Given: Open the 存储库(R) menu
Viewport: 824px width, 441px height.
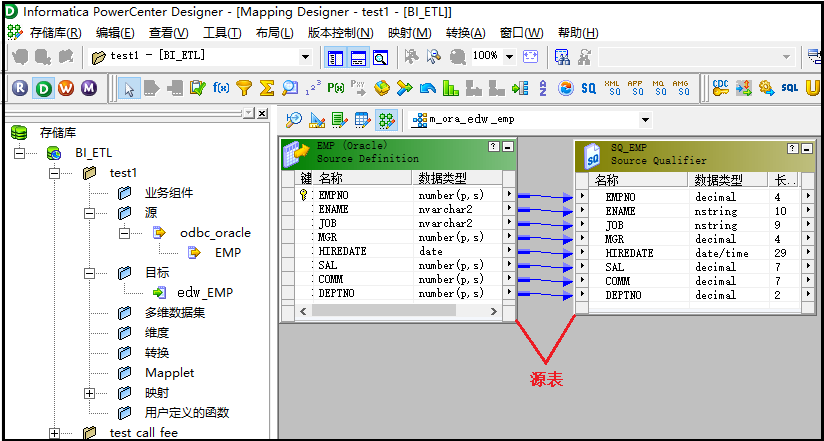Looking at the screenshot, I should (56, 33).
